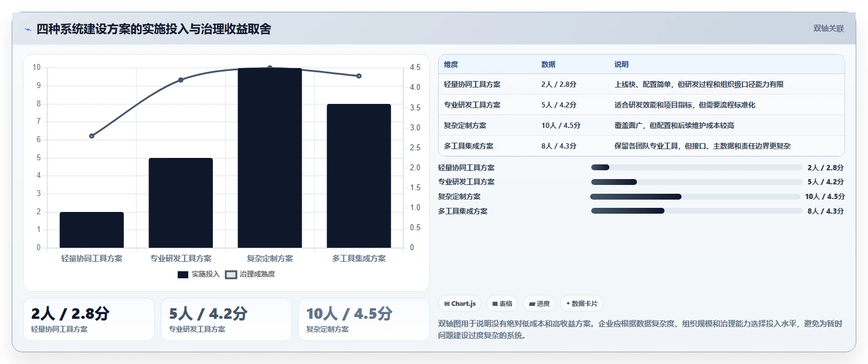This screenshot has height=364, width=868.
Task: Click the 说明 column header
Action: (x=621, y=64)
